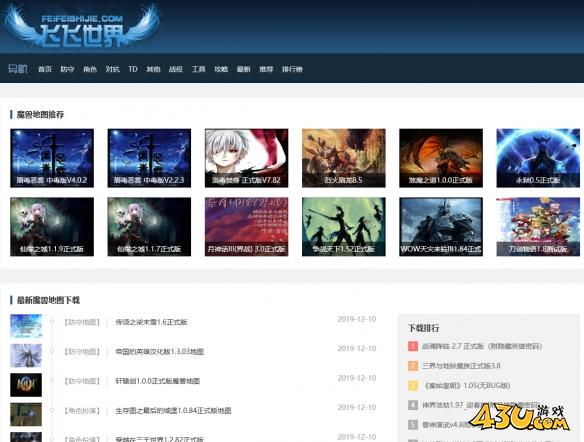This screenshot has width=584, height=442.
Task: Open the 仙魔之城1.1.9正式版 thumbnail
Action: tap(52, 226)
